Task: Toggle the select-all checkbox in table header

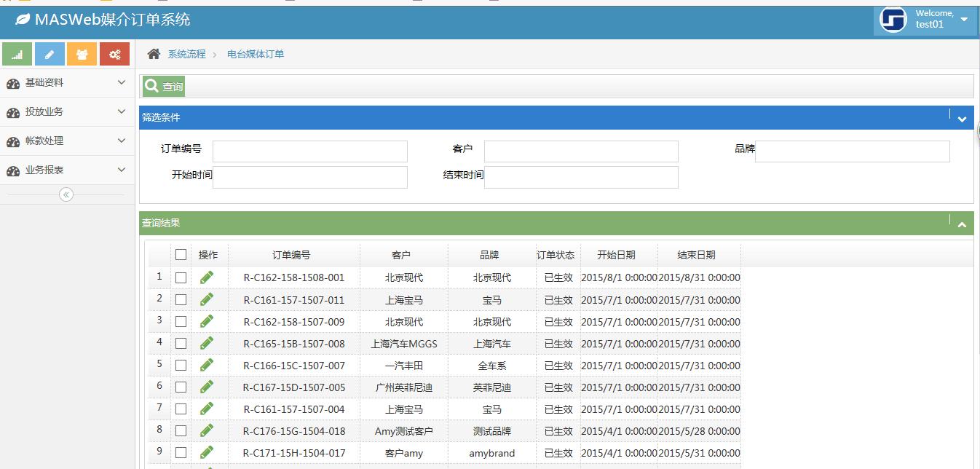Action: (181, 255)
